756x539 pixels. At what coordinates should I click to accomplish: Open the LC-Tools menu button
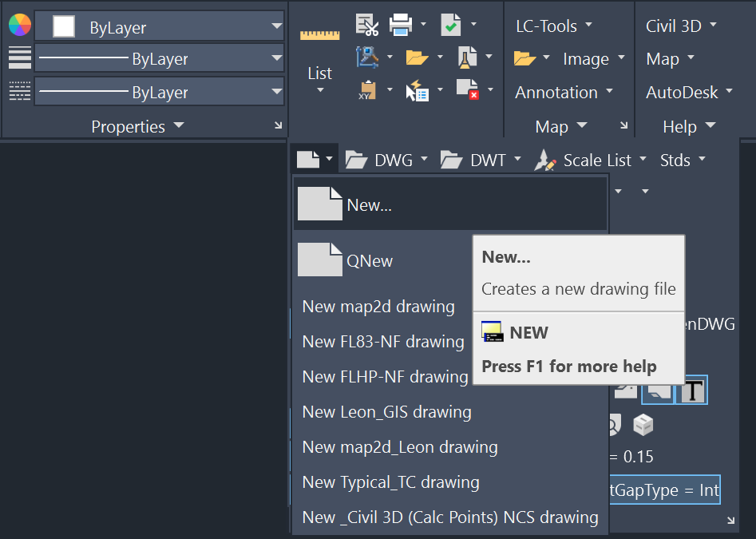coord(554,26)
